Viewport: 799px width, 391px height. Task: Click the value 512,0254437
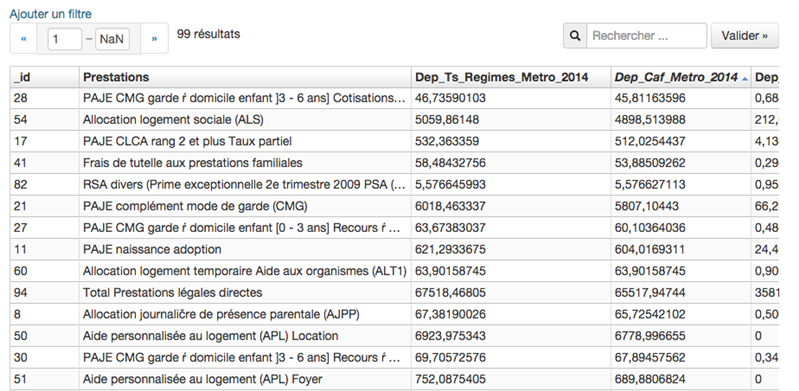click(x=650, y=141)
